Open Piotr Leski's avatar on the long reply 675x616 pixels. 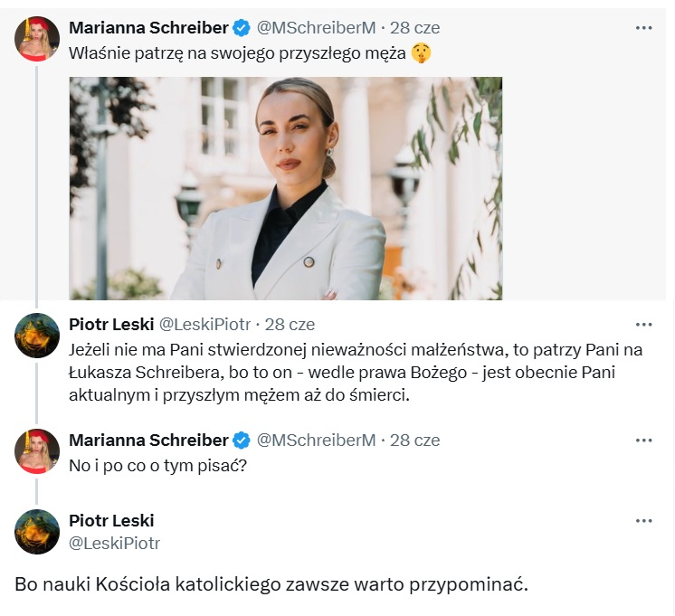point(37,335)
